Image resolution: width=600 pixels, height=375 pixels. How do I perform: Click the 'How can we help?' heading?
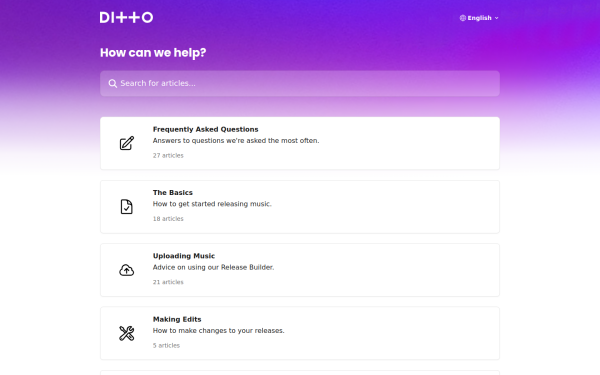point(153,53)
